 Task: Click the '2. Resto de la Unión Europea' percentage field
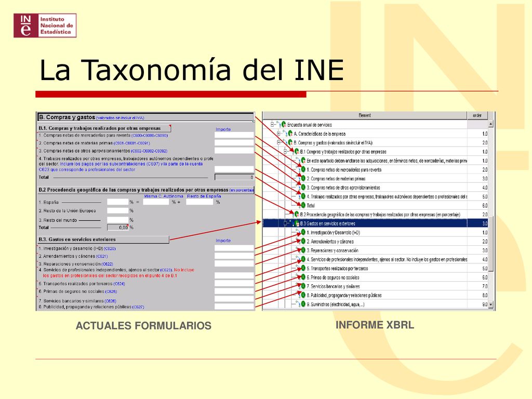[x=117, y=211]
